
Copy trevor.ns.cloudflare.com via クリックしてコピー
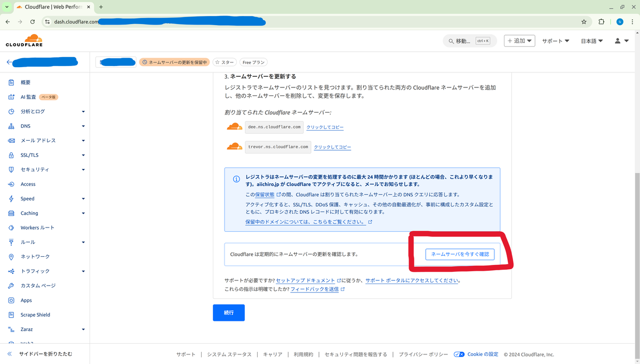[332, 147]
